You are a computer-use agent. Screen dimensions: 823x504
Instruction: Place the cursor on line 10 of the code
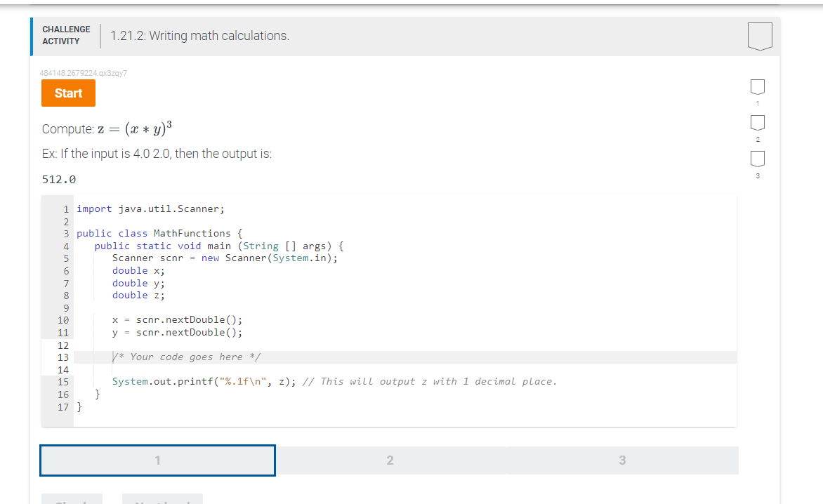click(x=177, y=319)
